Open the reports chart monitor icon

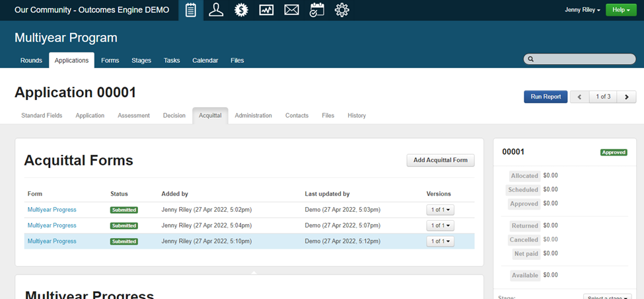point(266,10)
